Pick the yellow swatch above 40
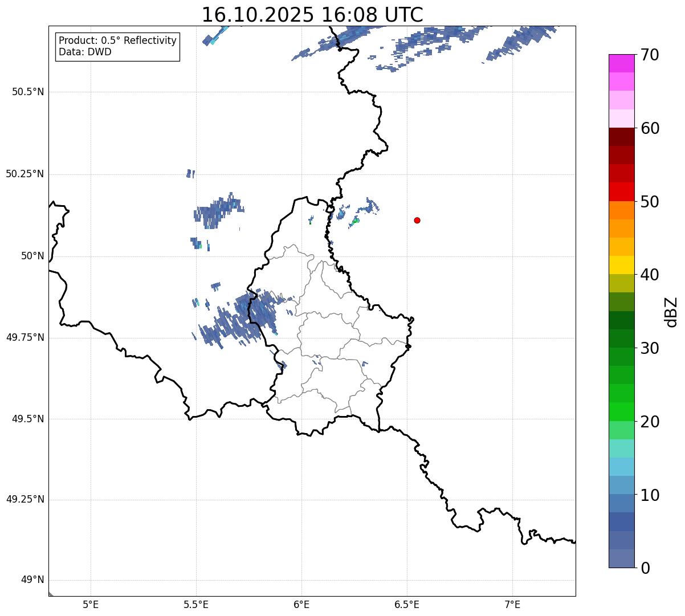 (621, 265)
